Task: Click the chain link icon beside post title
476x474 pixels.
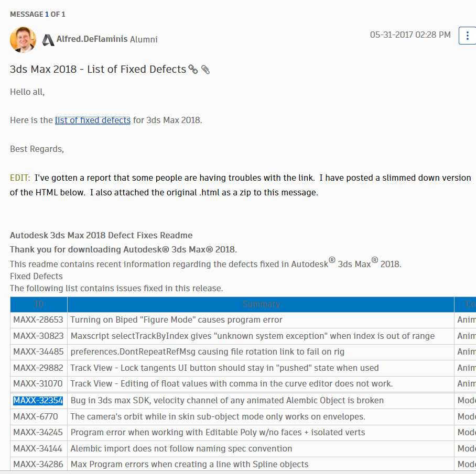Action: click(x=193, y=70)
